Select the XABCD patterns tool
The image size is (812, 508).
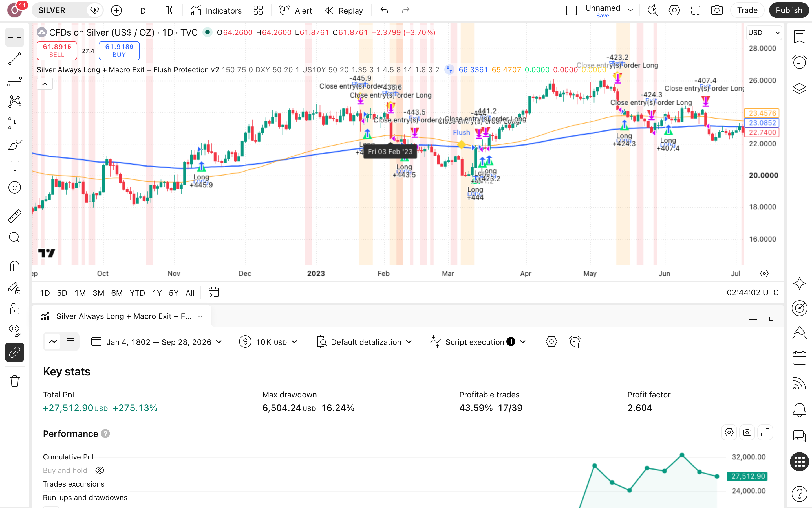(14, 102)
